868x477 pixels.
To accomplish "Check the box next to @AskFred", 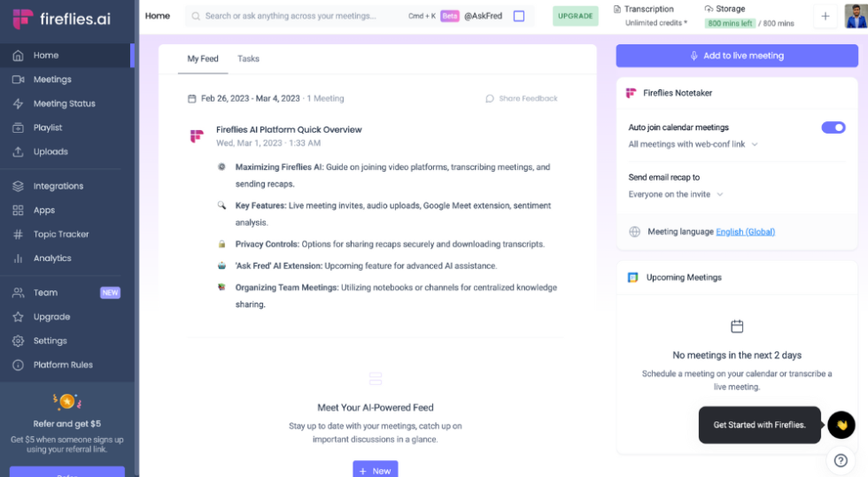I will pyautogui.click(x=519, y=16).
